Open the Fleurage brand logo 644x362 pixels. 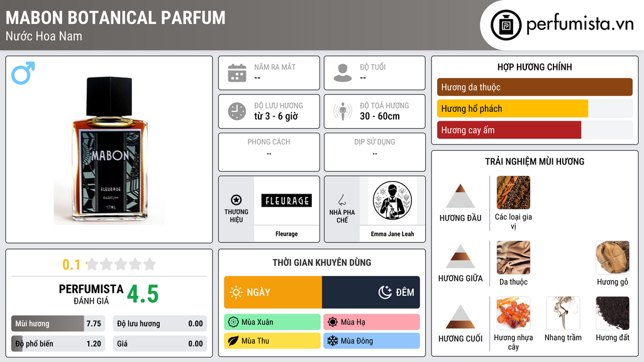pos(286,200)
